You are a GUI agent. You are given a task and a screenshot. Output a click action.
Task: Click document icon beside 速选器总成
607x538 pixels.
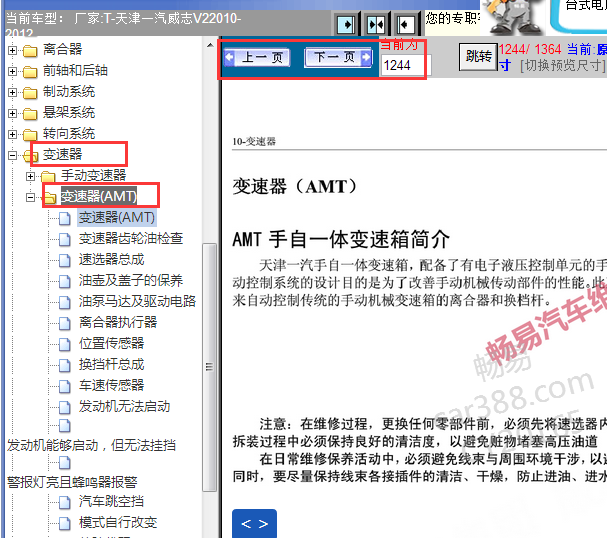pyautogui.click(x=65, y=260)
